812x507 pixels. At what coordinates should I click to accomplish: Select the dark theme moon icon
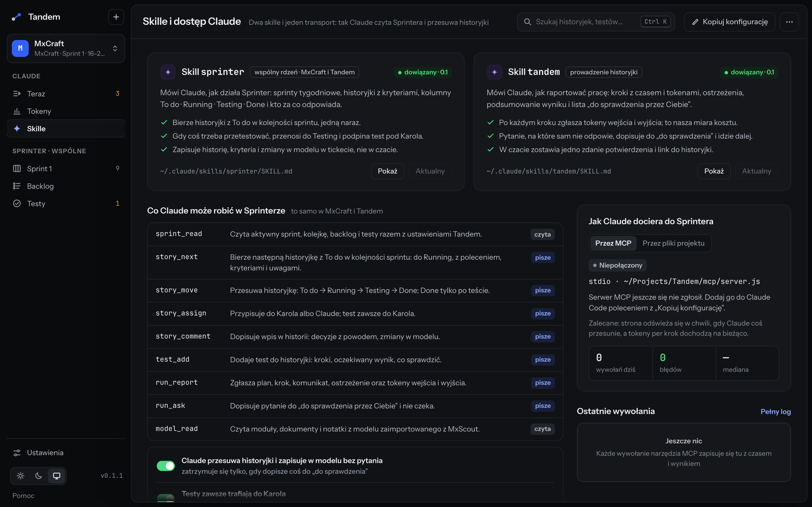pyautogui.click(x=39, y=475)
